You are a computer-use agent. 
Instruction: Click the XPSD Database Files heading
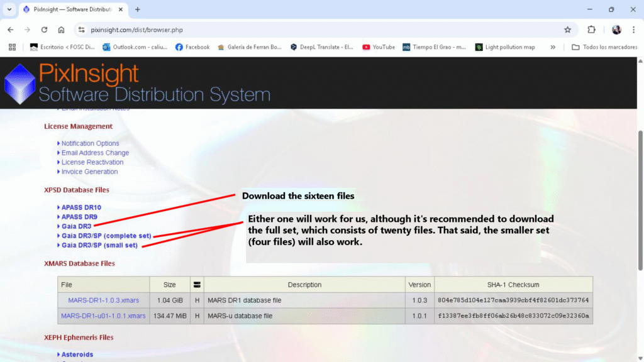[x=77, y=190]
